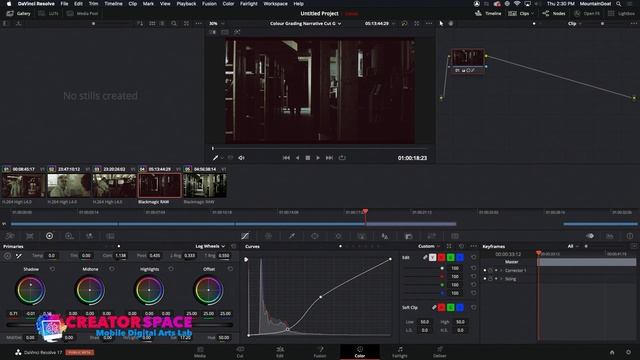640x360 pixels.
Task: Enable the auto balance tool in Primaries
Action: (7, 256)
